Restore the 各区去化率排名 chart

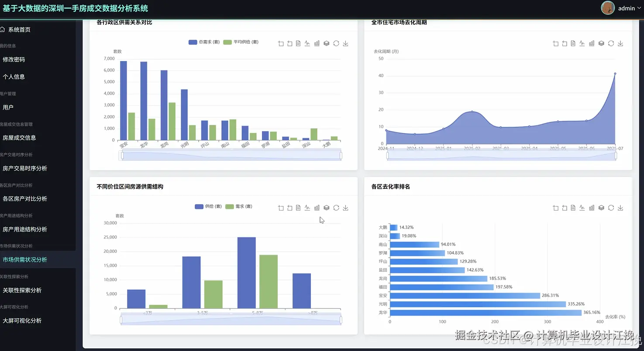pos(611,208)
